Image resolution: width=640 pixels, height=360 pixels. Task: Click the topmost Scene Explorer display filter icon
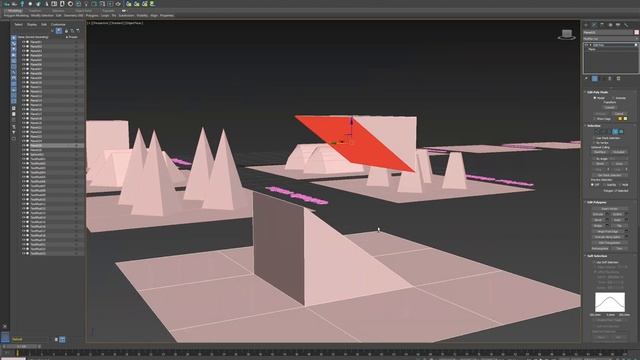pyautogui.click(x=13, y=38)
